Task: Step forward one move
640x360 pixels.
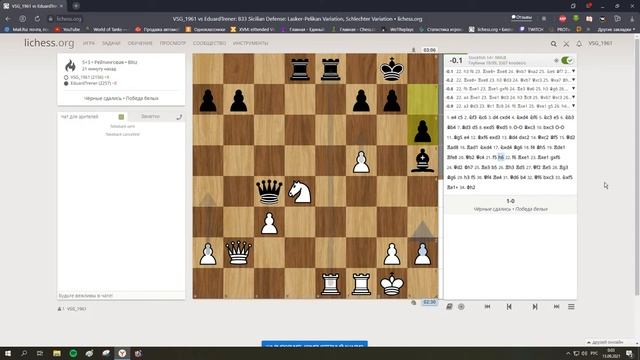Action: tap(535, 307)
